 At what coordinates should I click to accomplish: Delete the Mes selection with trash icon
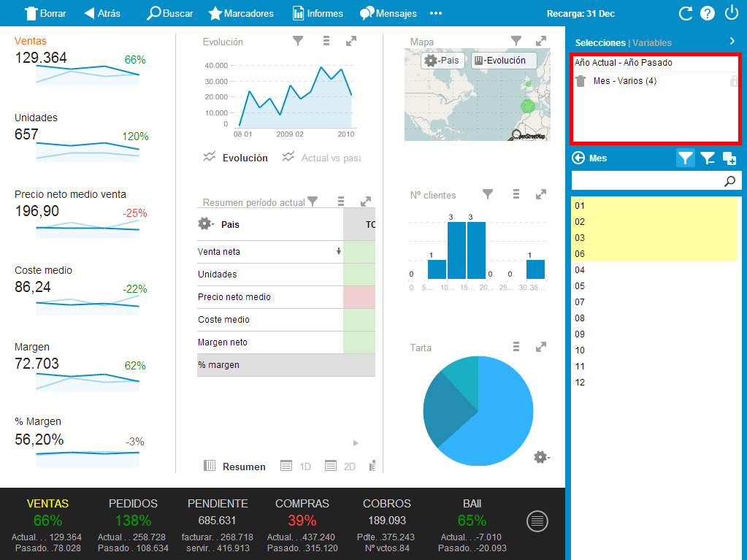(581, 81)
